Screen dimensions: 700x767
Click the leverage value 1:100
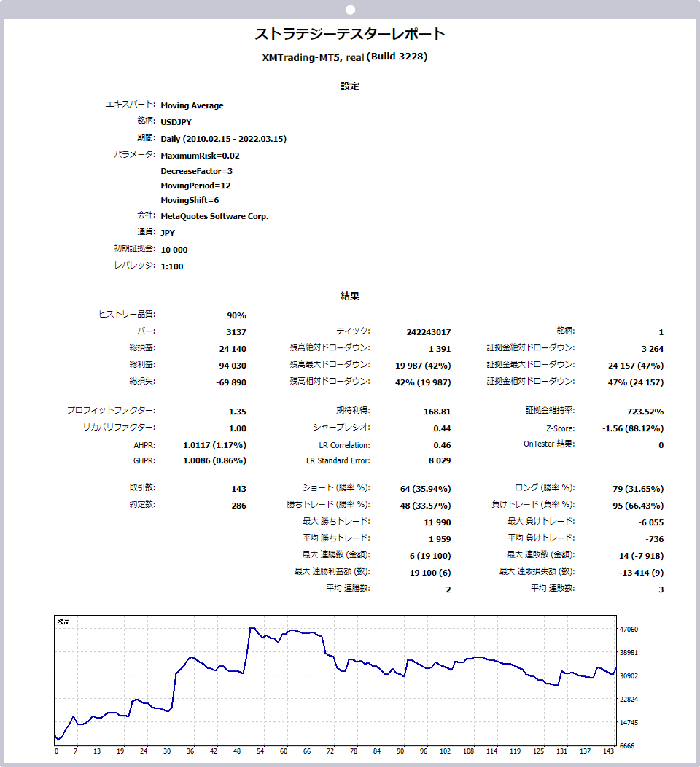click(x=172, y=266)
